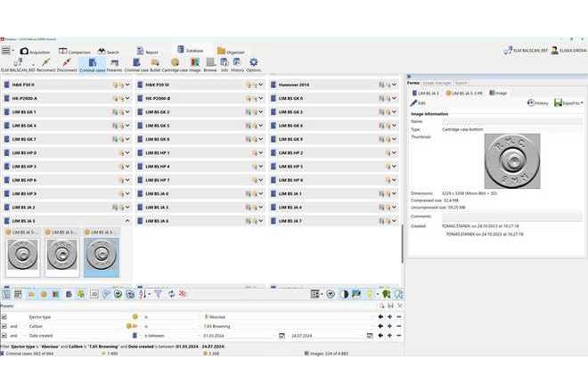Click the left arrow on Date created row
The width and height of the screenshot is (588, 392).
click(x=380, y=336)
